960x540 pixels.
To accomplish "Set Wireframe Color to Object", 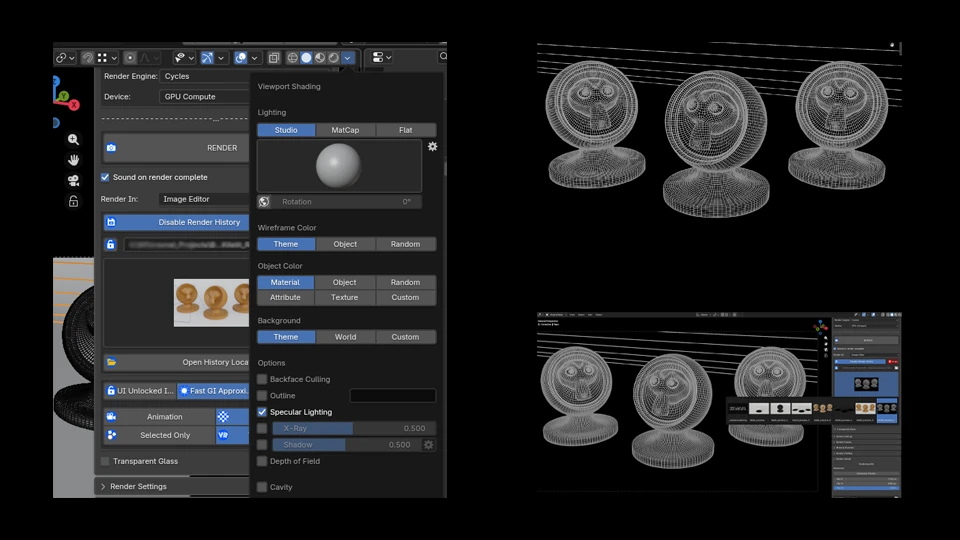I will [x=345, y=244].
